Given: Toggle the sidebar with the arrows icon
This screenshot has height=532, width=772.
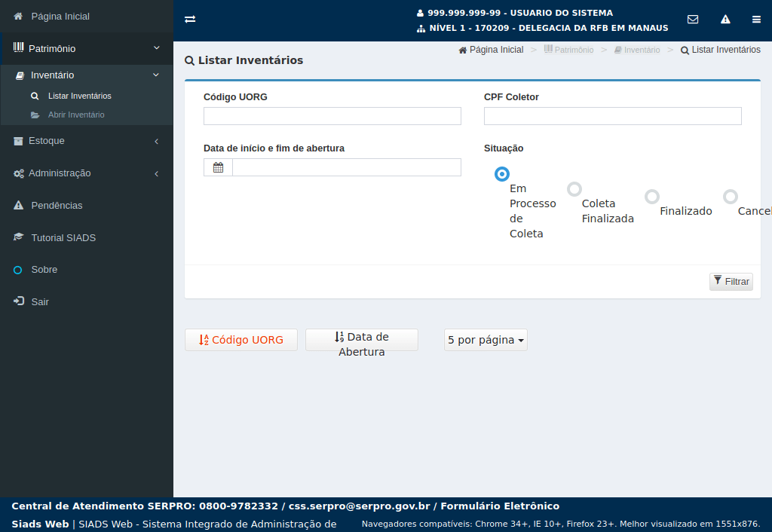Looking at the screenshot, I should tap(190, 19).
